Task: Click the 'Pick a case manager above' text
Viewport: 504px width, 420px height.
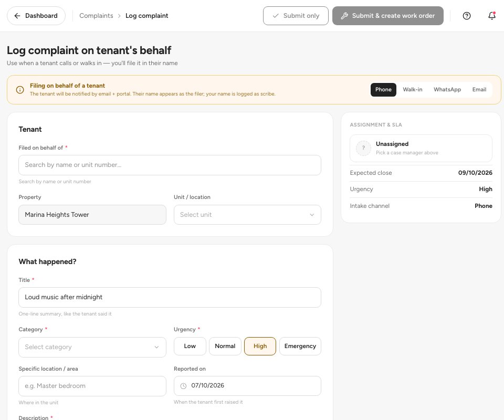Action: [x=407, y=153]
